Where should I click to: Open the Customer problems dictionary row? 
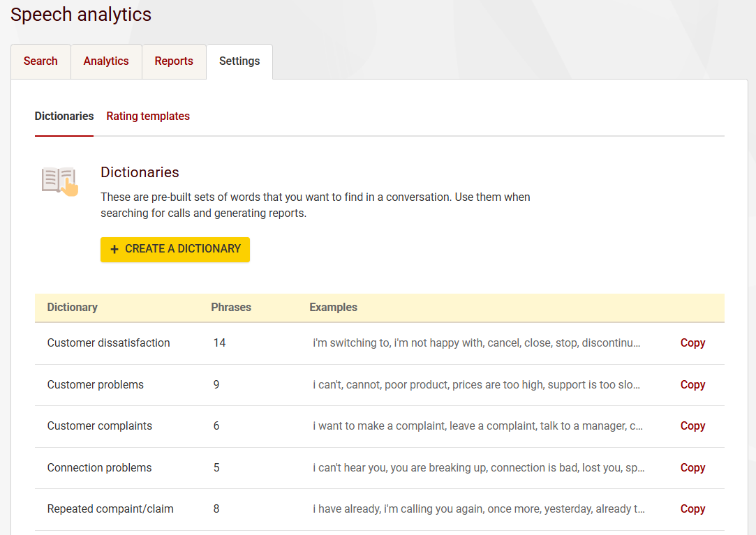(x=96, y=385)
